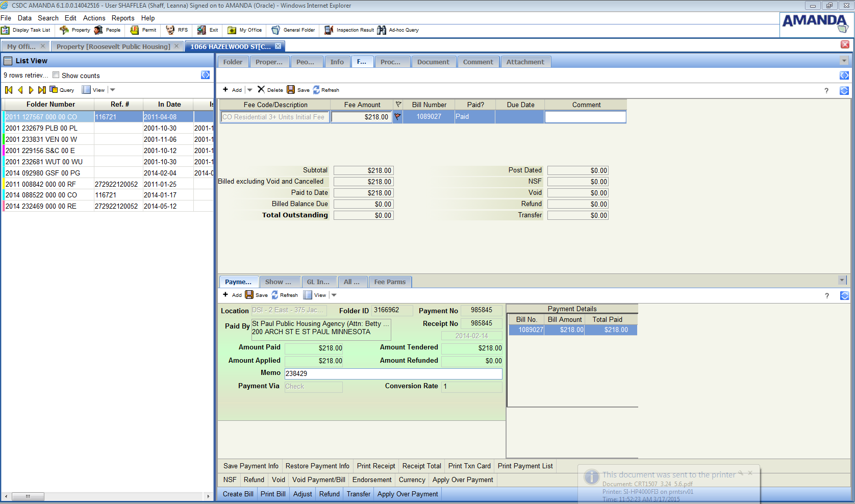Save the fee using the disk icon
Viewport: 855px width, 504px height.
click(291, 90)
